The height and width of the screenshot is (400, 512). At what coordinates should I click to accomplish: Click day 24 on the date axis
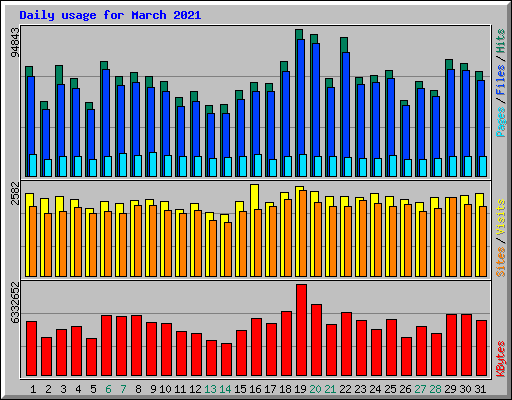pyautogui.click(x=375, y=389)
